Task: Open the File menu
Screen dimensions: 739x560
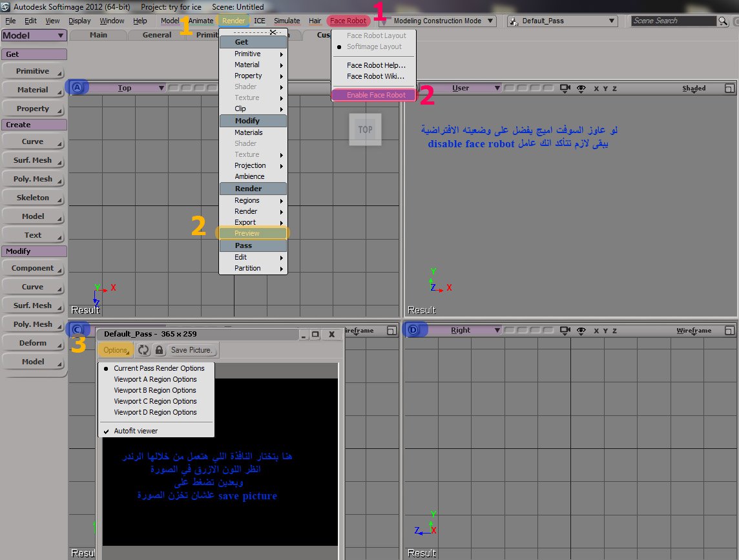Action: tap(10, 21)
